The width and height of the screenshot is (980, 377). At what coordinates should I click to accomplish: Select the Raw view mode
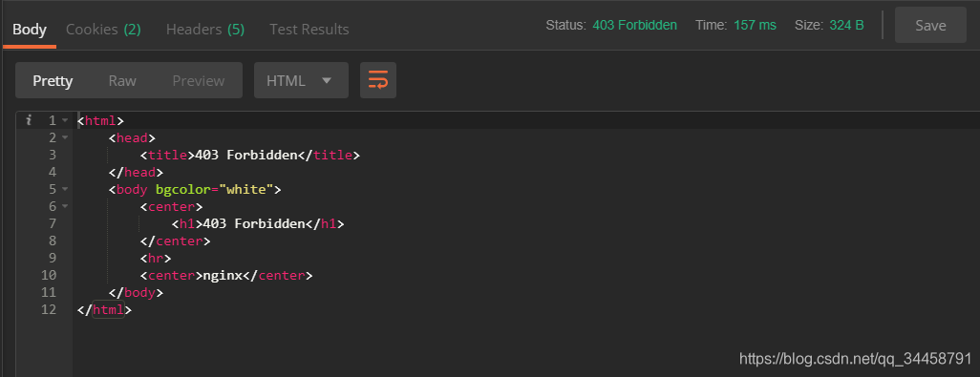point(122,80)
